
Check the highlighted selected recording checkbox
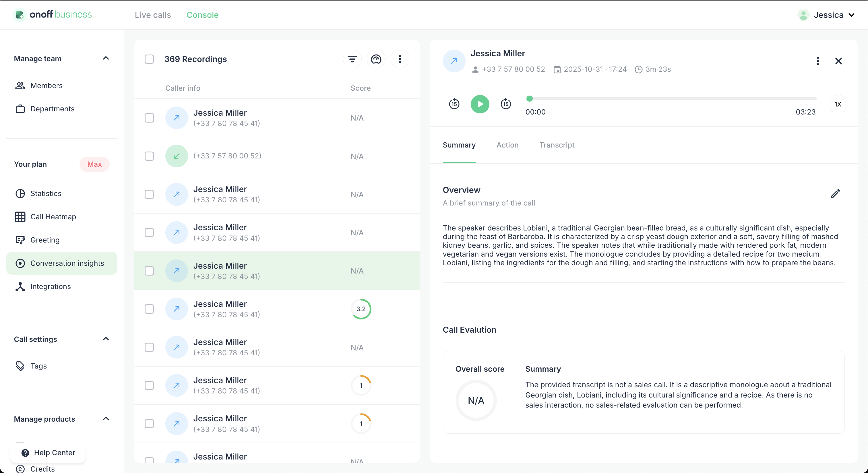pyautogui.click(x=149, y=271)
